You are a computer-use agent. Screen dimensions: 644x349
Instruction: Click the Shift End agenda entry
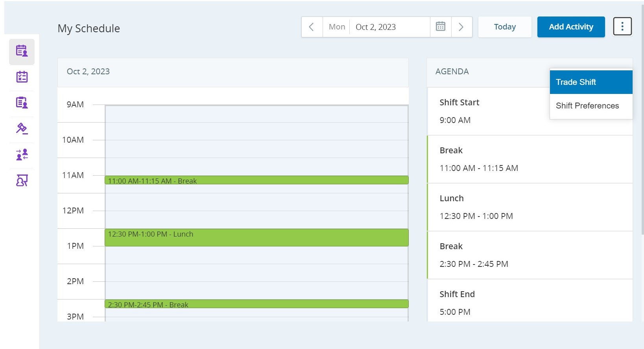pyautogui.click(x=530, y=303)
